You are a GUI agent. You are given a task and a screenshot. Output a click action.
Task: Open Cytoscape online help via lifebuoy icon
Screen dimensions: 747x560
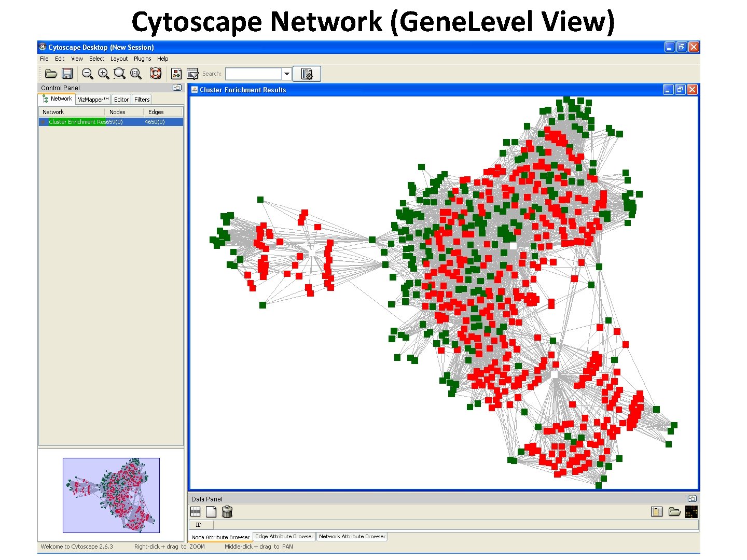[x=156, y=73]
